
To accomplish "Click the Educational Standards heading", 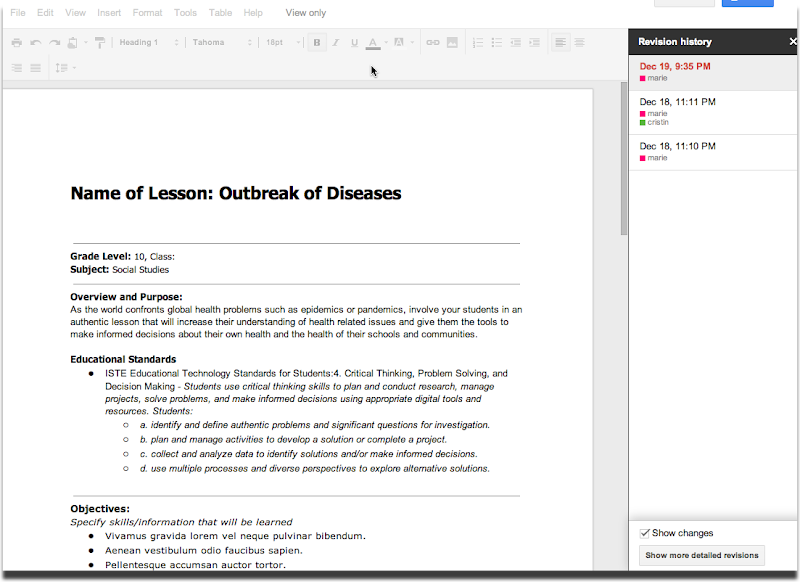I will point(123,359).
